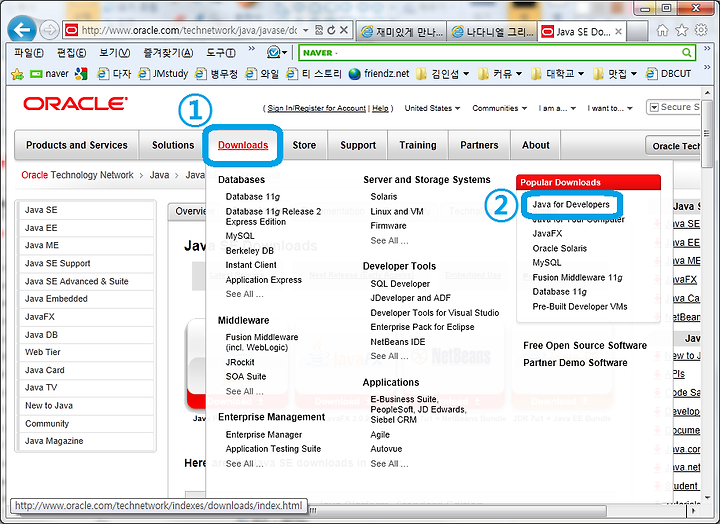
Task: Click JavaFX in Popular Downloads
Action: [547, 233]
